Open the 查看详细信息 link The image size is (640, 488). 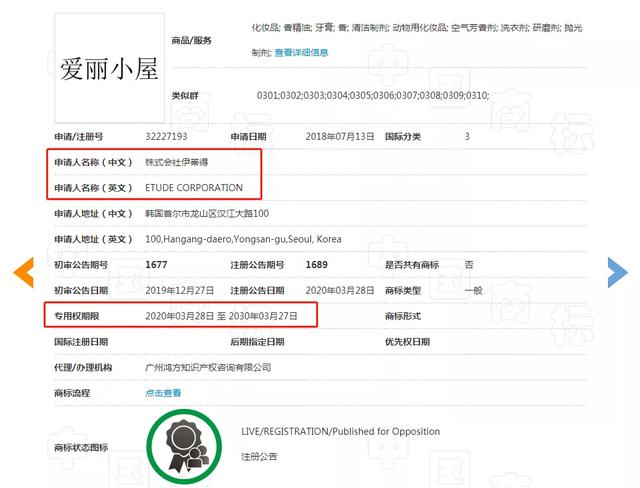pos(301,53)
